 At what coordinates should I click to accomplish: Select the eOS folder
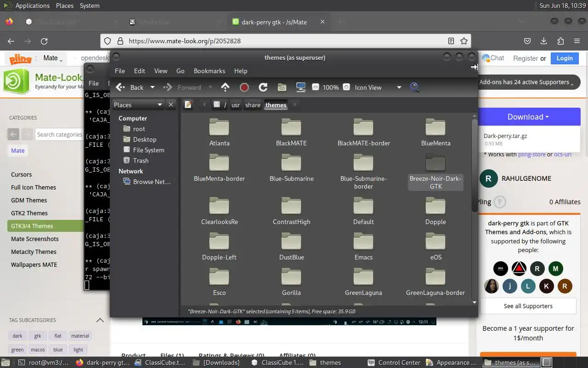[x=435, y=246]
